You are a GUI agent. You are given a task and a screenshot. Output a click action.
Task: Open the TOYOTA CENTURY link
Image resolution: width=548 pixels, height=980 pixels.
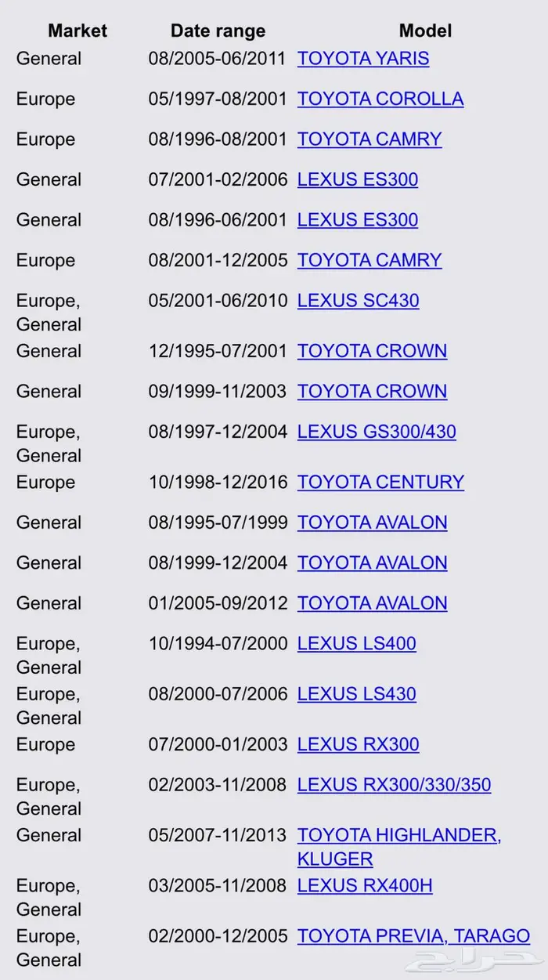coord(381,482)
